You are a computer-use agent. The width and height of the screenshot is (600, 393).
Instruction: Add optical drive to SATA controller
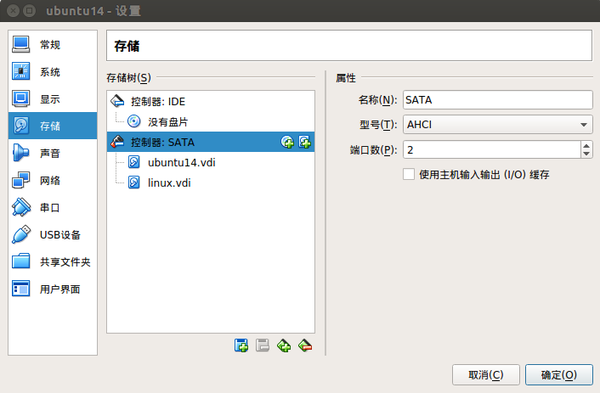point(287,142)
